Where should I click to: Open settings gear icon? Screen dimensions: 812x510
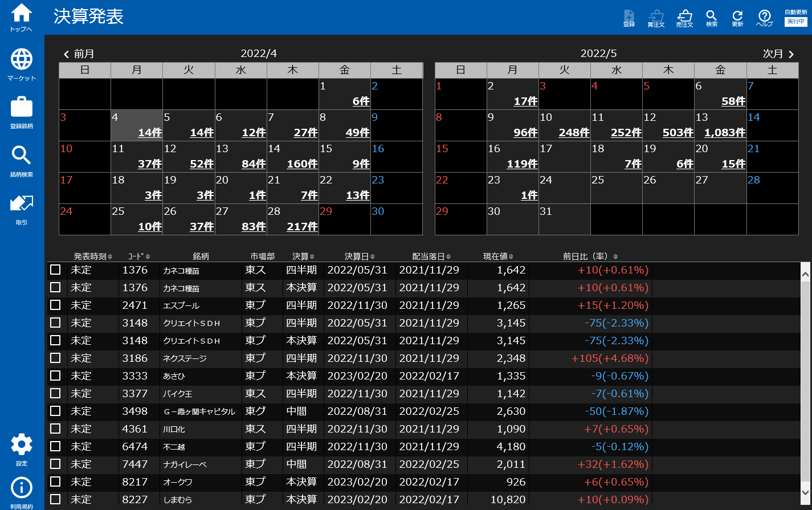pos(22,450)
